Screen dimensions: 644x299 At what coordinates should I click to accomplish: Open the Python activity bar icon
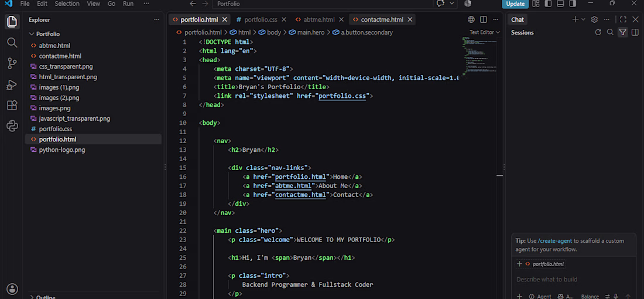coord(12,126)
